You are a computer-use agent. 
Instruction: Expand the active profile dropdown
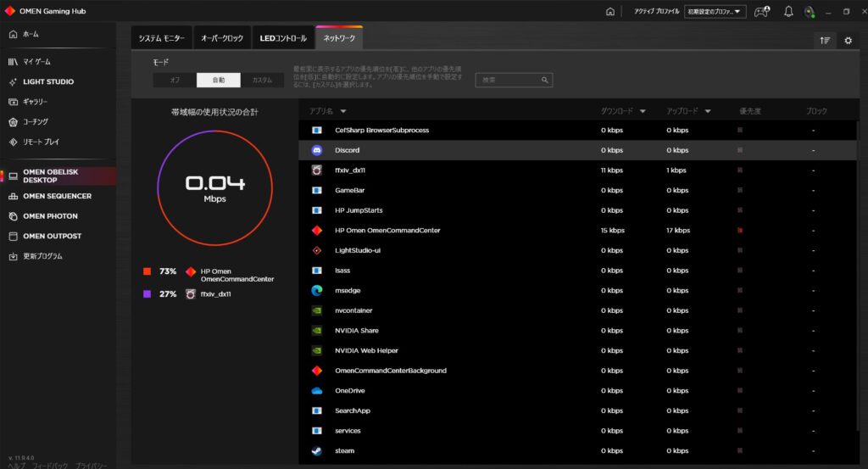point(715,12)
